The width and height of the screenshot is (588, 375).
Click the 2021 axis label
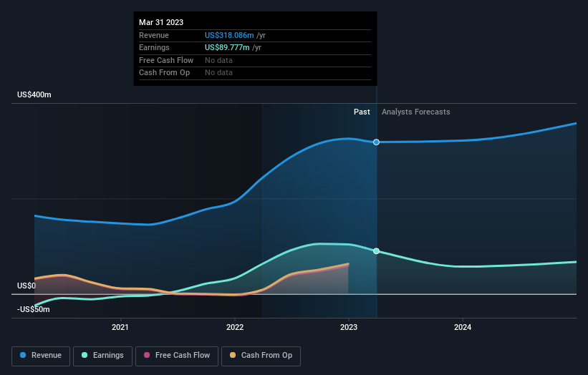pyautogui.click(x=120, y=328)
